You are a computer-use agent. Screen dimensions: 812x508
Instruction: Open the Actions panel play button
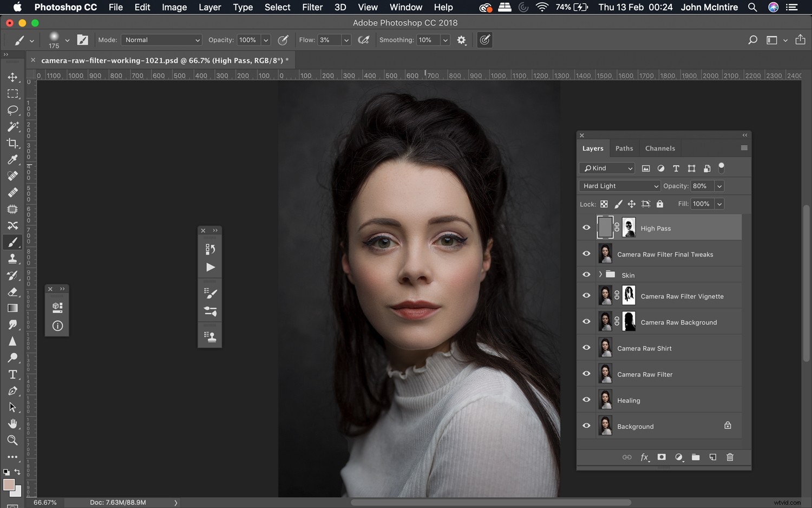point(209,267)
